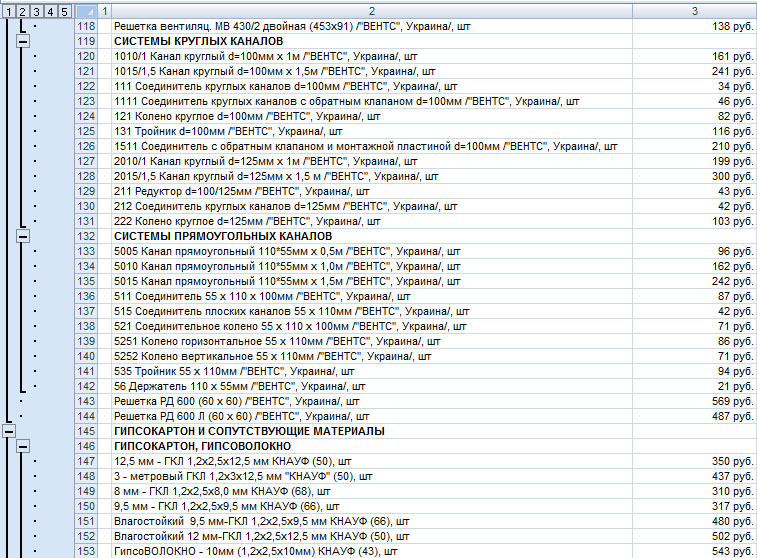
Task: Click cell 'Решетка РД 600 Л (60 х 60)'
Action: [372, 416]
